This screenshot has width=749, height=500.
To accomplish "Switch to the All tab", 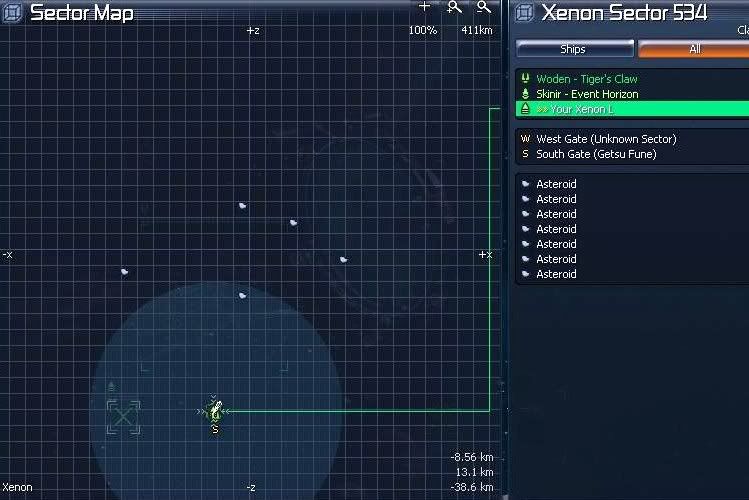I will (694, 49).
